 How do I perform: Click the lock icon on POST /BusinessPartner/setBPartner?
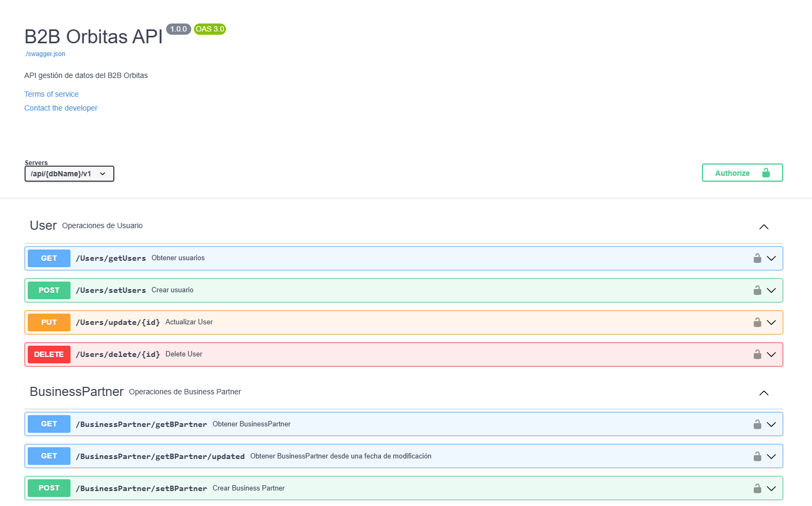pyautogui.click(x=757, y=489)
